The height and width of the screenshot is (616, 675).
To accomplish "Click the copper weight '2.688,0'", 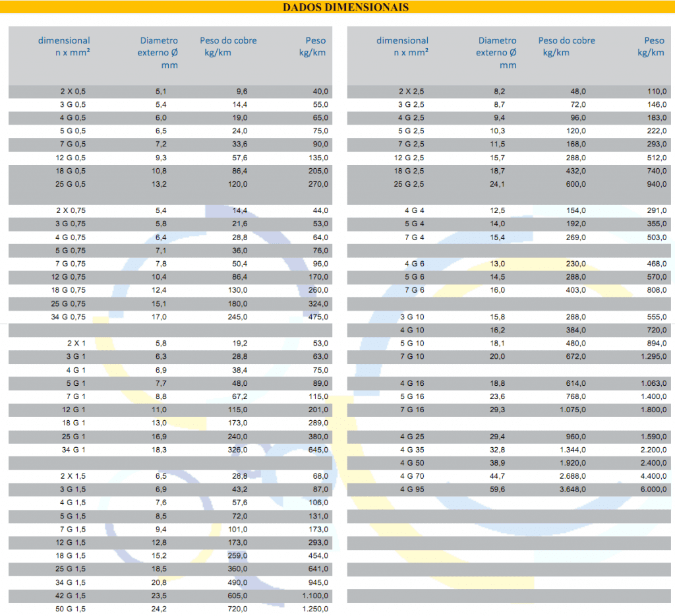I will coord(573,476).
